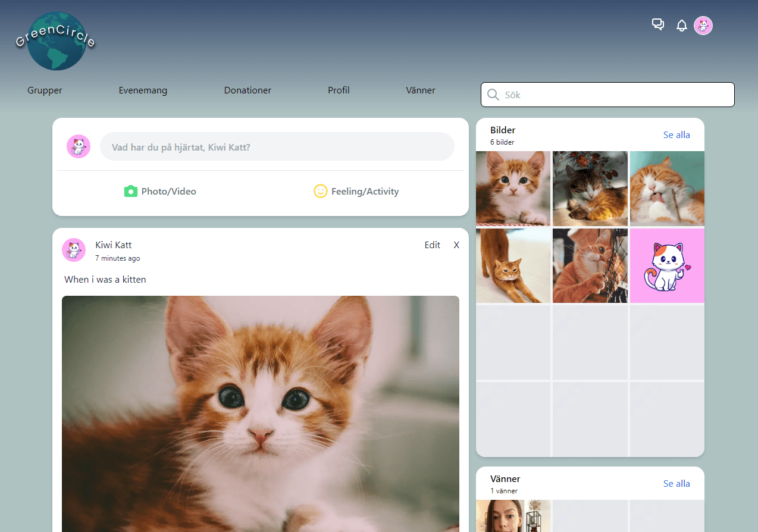The width and height of the screenshot is (758, 532).
Task: Open the Vänner menu item
Action: click(421, 90)
